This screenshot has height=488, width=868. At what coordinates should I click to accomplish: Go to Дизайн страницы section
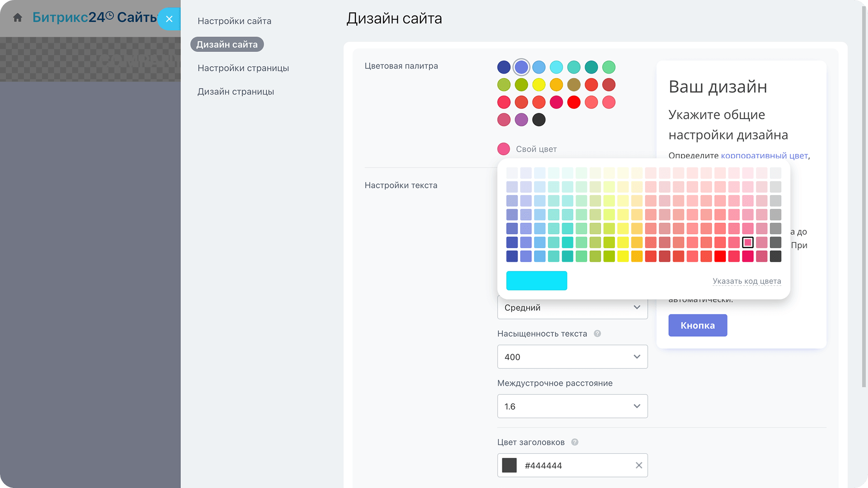click(x=236, y=91)
